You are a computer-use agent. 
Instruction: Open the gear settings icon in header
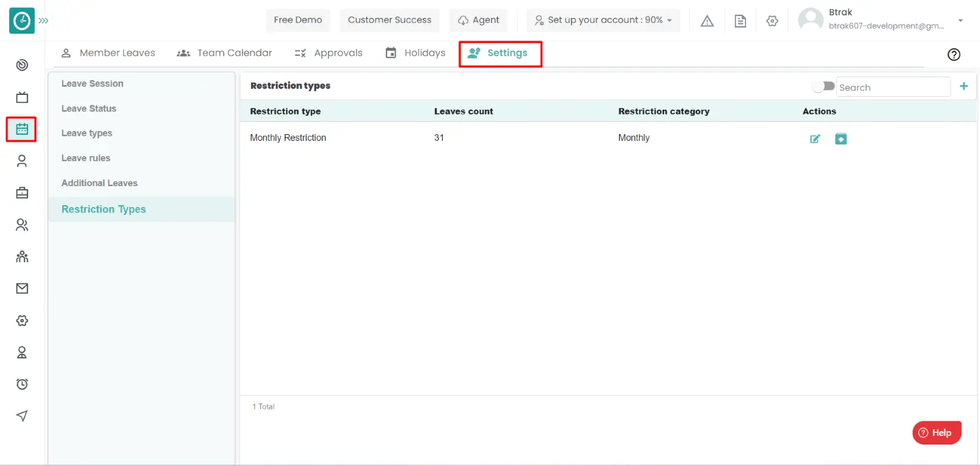(x=772, y=21)
